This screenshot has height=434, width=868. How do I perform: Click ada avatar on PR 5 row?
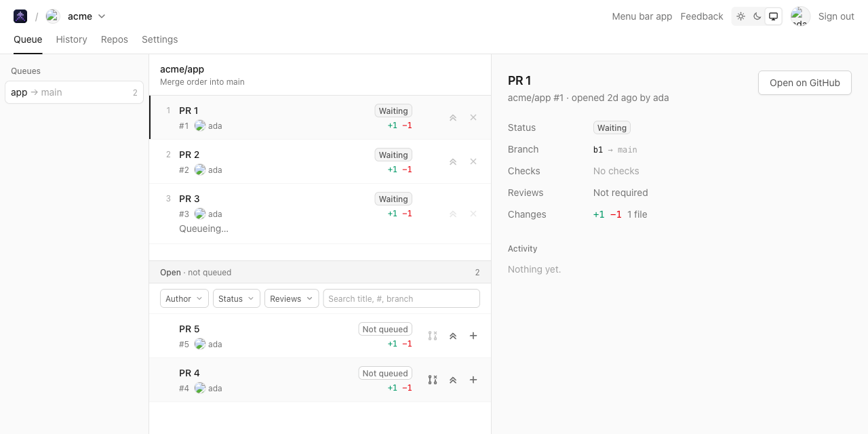pyautogui.click(x=200, y=344)
